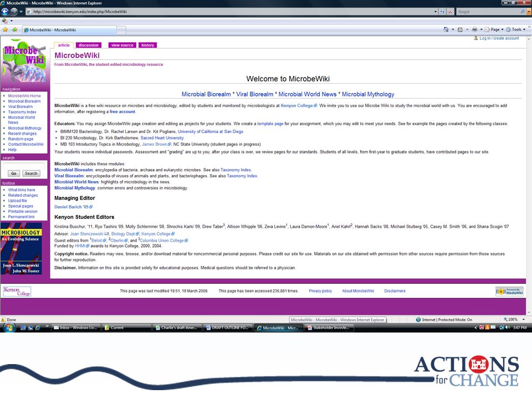532x399 pixels.
Task: Open the Microbial Biorealm heading link
Action: (x=206, y=94)
